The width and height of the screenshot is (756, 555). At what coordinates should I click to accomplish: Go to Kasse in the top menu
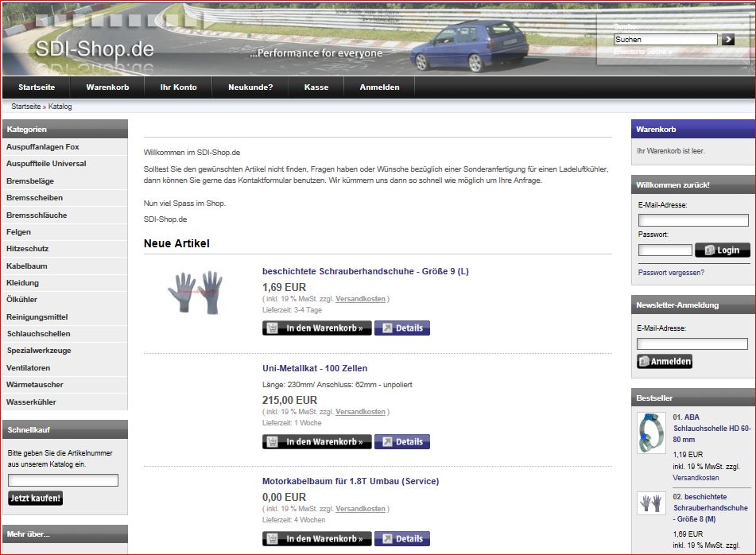[316, 87]
